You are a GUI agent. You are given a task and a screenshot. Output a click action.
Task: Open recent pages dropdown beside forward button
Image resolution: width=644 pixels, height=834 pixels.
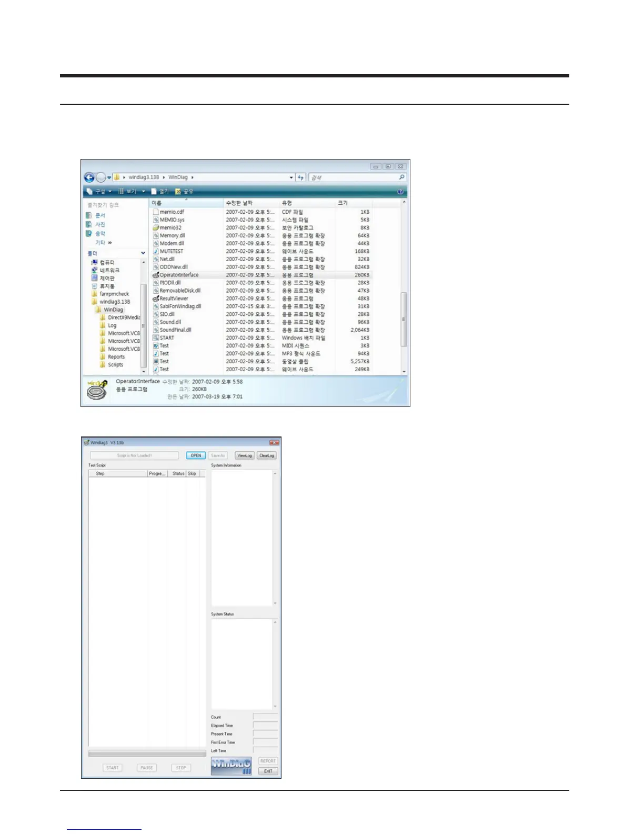coord(109,177)
